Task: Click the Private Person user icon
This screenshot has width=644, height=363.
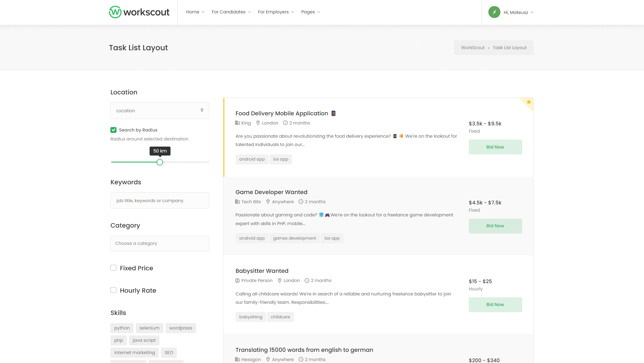Action: coord(237,280)
